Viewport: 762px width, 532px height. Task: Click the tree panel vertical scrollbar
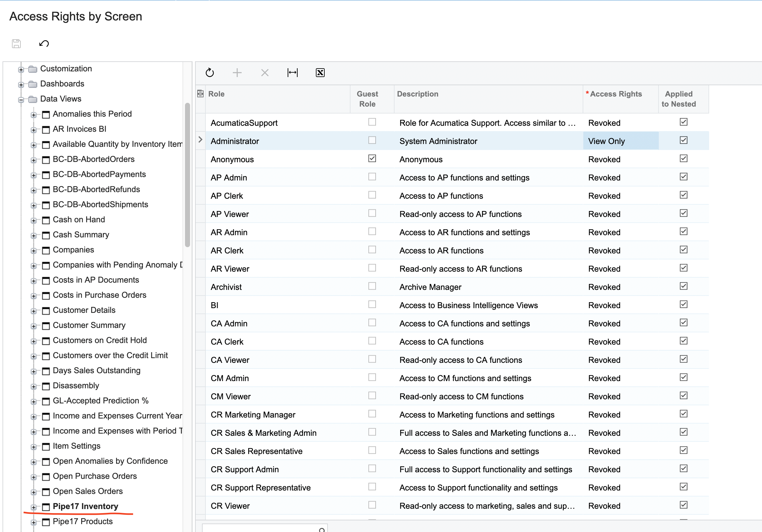click(188, 175)
